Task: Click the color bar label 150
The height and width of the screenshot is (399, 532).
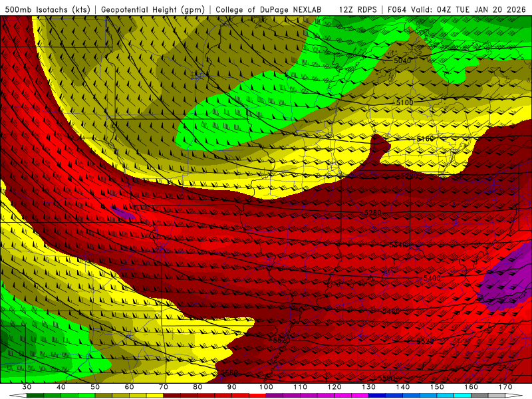Action: coord(437,387)
